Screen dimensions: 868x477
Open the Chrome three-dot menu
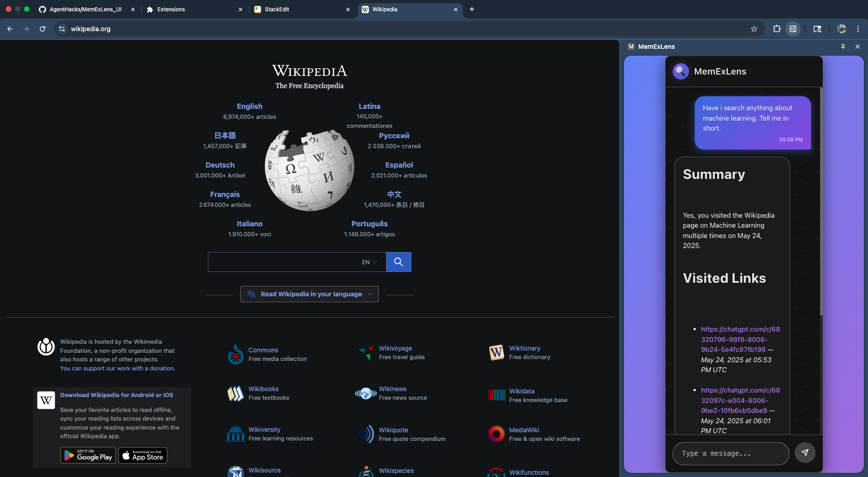pos(858,29)
